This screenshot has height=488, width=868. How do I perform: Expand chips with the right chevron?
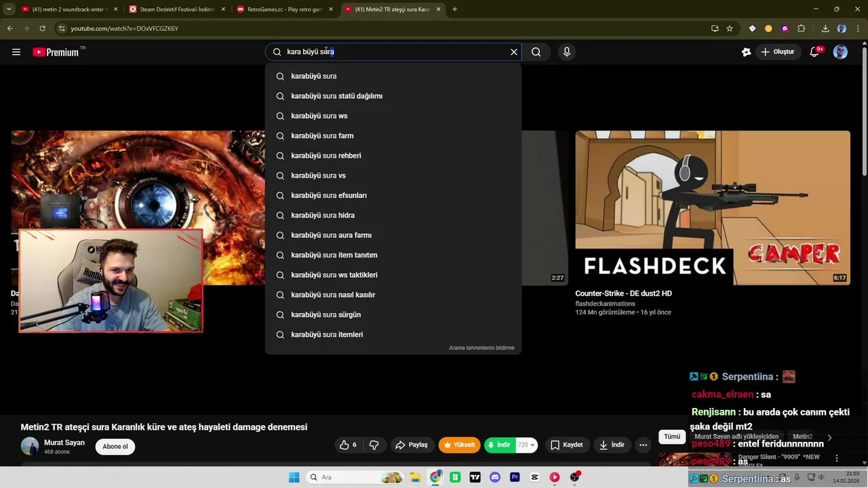coord(829,437)
